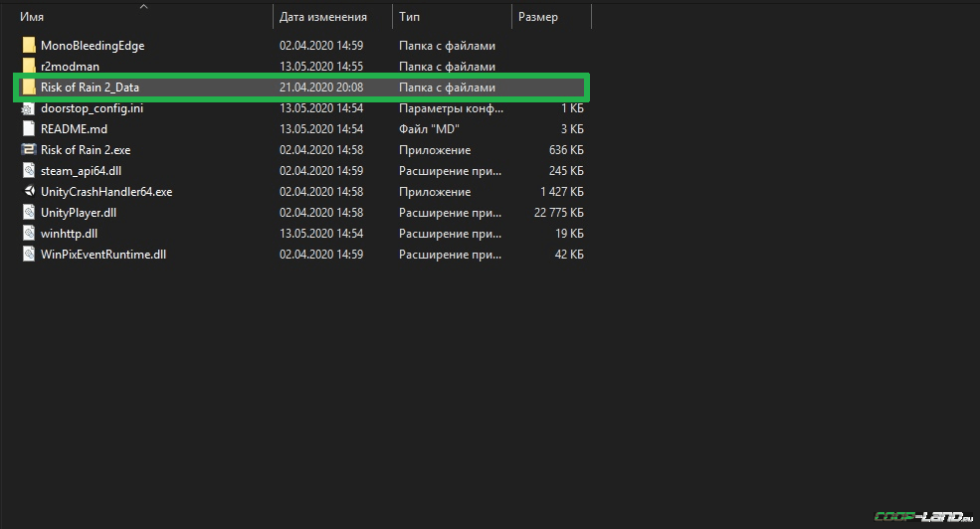Viewport: 980px width, 529px height.
Task: Select the winhttp.dll file name
Action: click(x=70, y=234)
